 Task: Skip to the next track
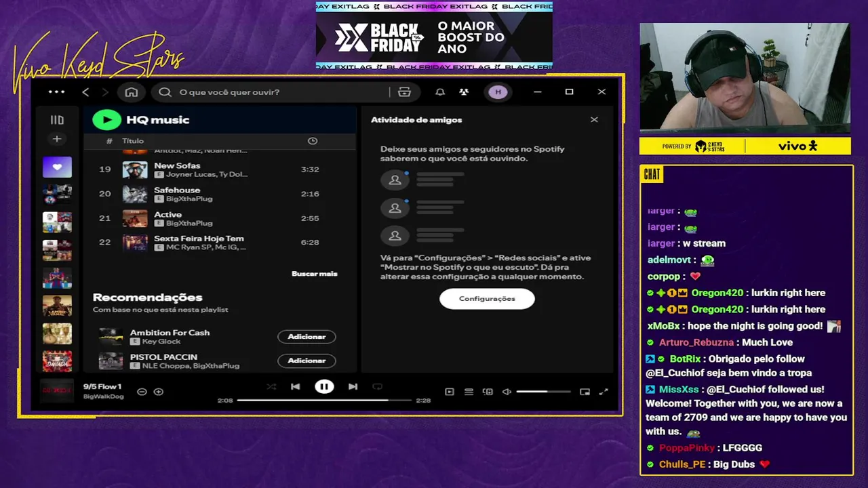pyautogui.click(x=353, y=386)
